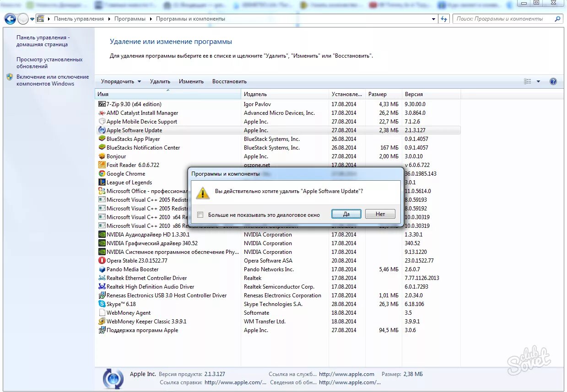This screenshot has height=392, width=567.
Task: Select the WebMoney Agent row
Action: pos(278,313)
